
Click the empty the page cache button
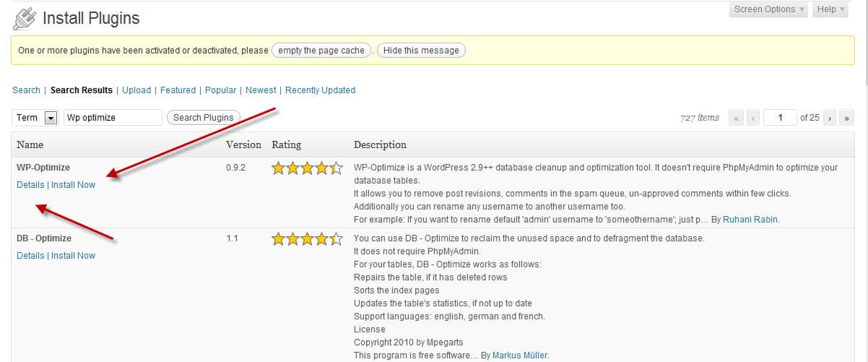coord(321,51)
